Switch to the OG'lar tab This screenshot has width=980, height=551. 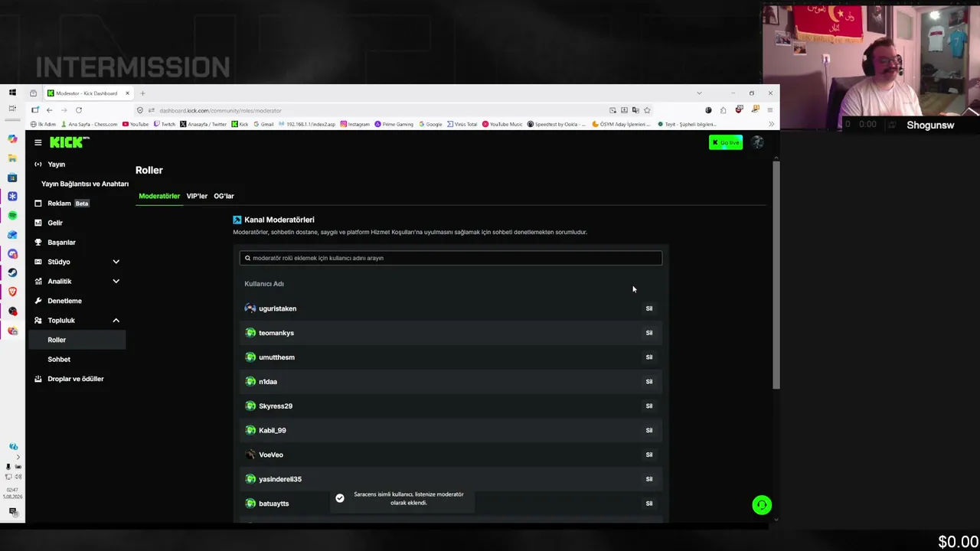point(224,196)
